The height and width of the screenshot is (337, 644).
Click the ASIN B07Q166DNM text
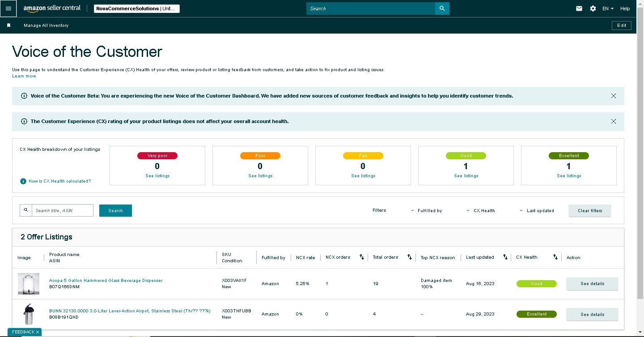pyautogui.click(x=64, y=287)
